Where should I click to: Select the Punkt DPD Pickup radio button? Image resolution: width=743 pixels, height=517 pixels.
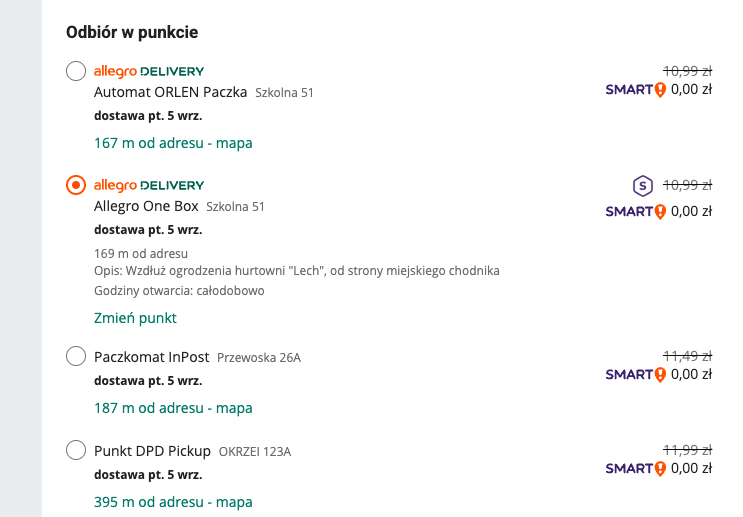(75, 450)
